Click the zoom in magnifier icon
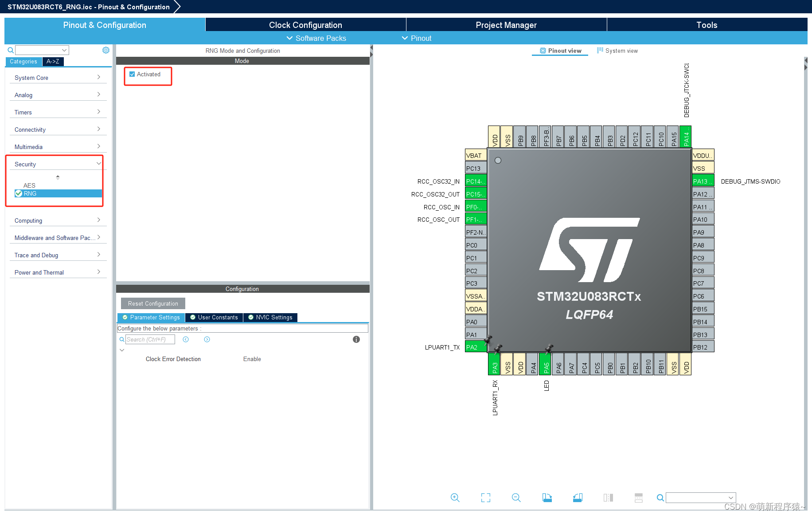The width and height of the screenshot is (812, 515). (x=455, y=498)
